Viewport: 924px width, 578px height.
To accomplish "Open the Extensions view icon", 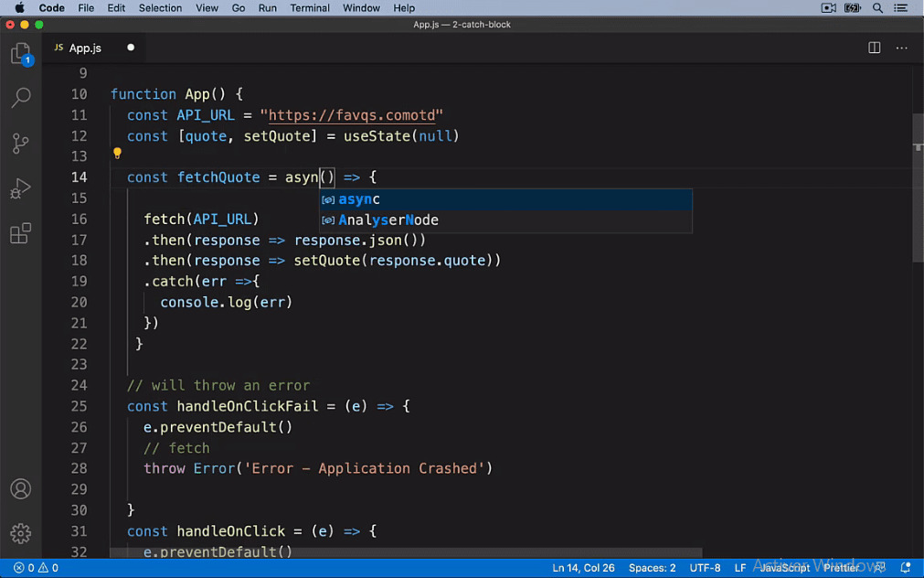I will (21, 233).
